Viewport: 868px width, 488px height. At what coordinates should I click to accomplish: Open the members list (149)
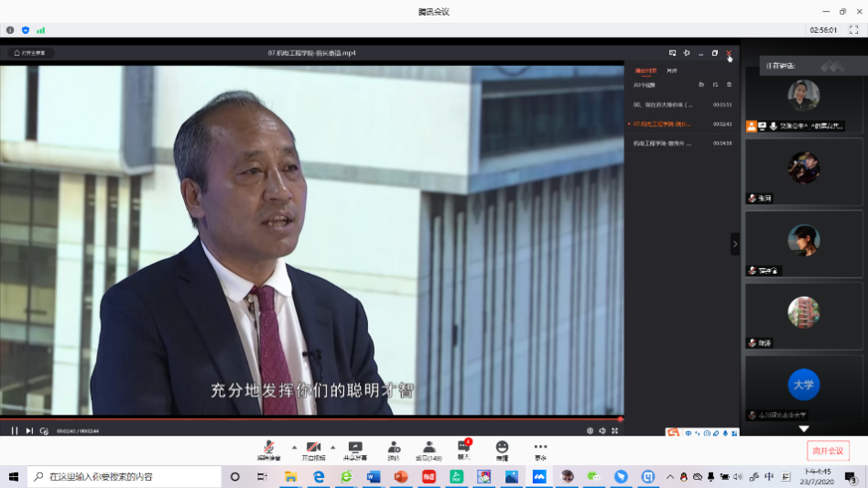[428, 448]
